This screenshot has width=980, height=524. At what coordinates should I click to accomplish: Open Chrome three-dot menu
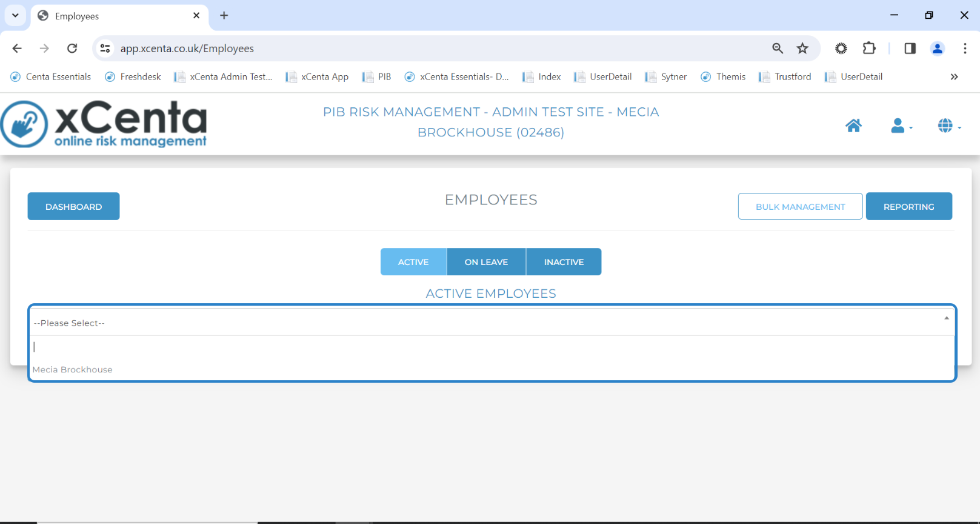tap(965, 49)
